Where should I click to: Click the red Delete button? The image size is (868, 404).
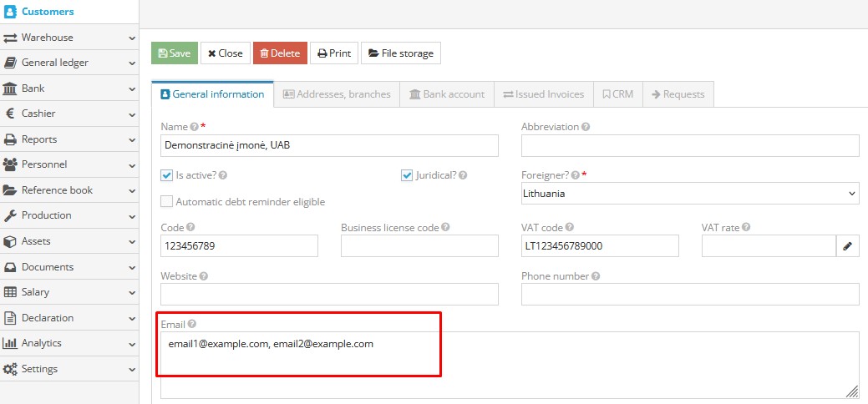coord(280,53)
